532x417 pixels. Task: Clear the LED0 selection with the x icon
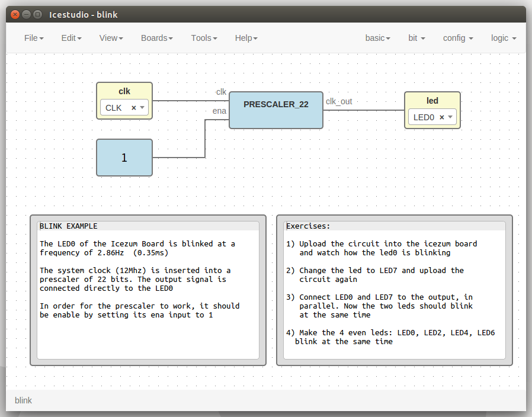[442, 117]
